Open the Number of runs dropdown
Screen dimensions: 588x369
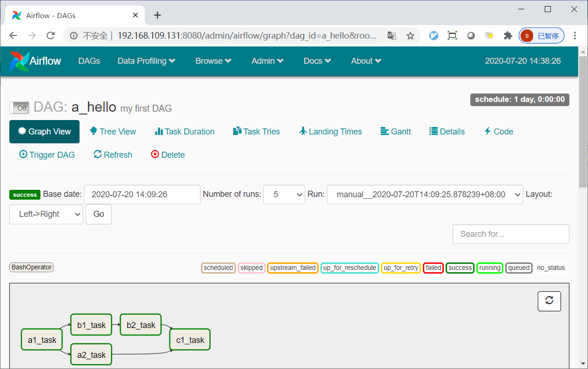pyautogui.click(x=284, y=195)
